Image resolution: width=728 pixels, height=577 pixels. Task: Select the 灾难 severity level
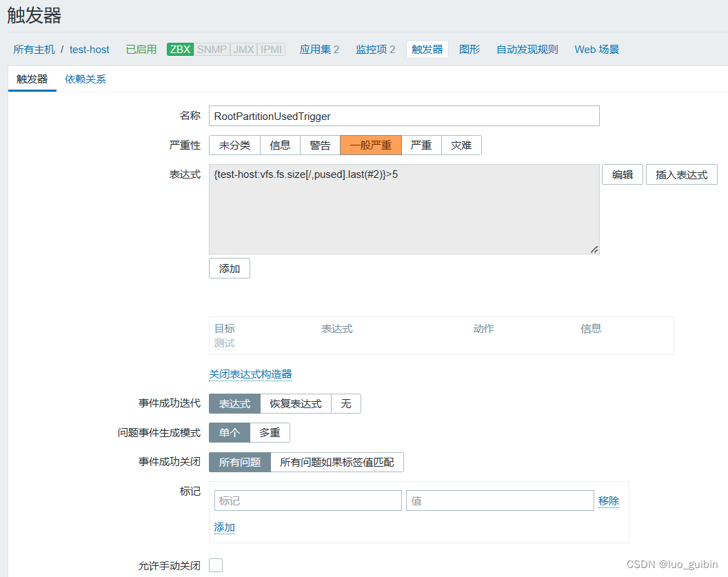click(461, 145)
